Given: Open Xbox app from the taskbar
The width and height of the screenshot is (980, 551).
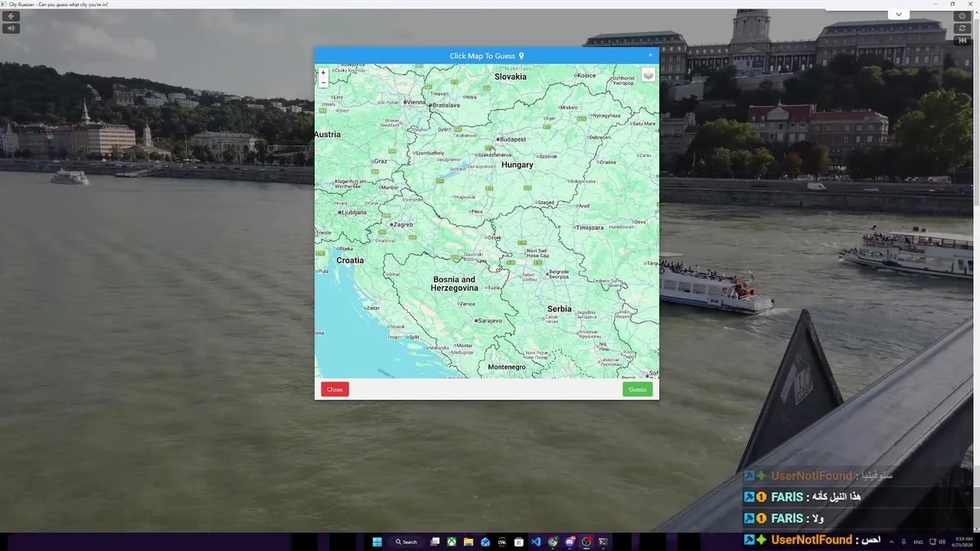Looking at the screenshot, I should coord(452,542).
